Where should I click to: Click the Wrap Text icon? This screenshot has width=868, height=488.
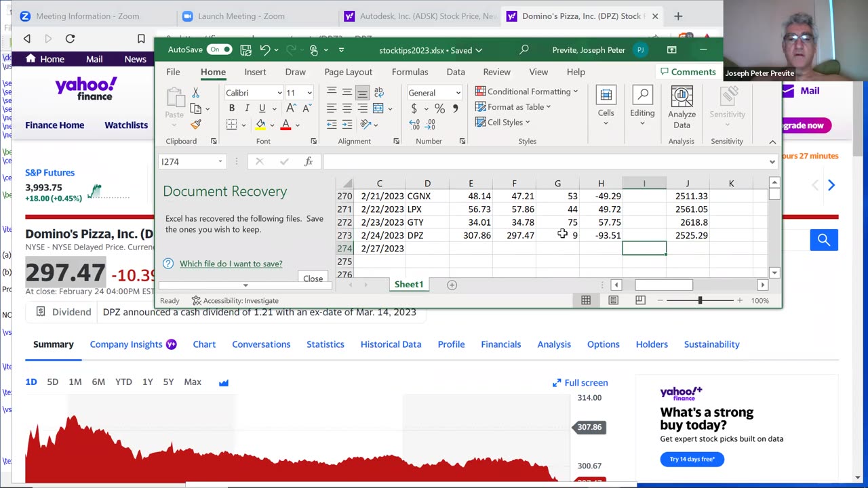378,91
